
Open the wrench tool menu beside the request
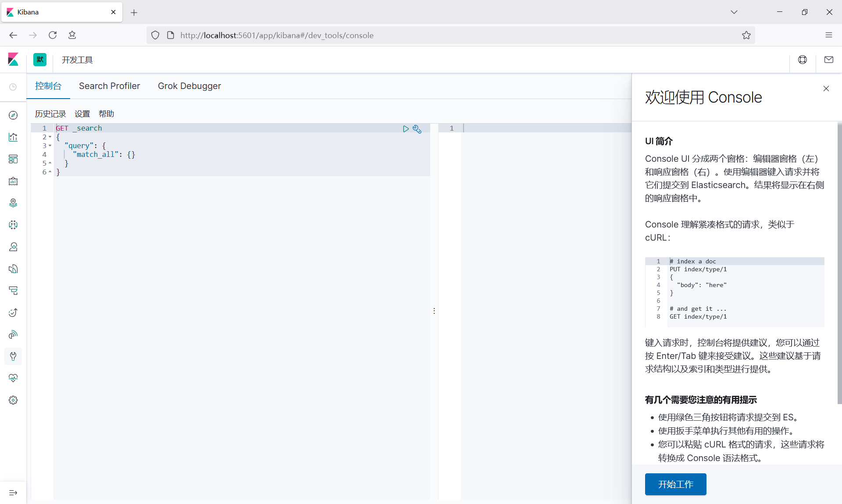(417, 129)
